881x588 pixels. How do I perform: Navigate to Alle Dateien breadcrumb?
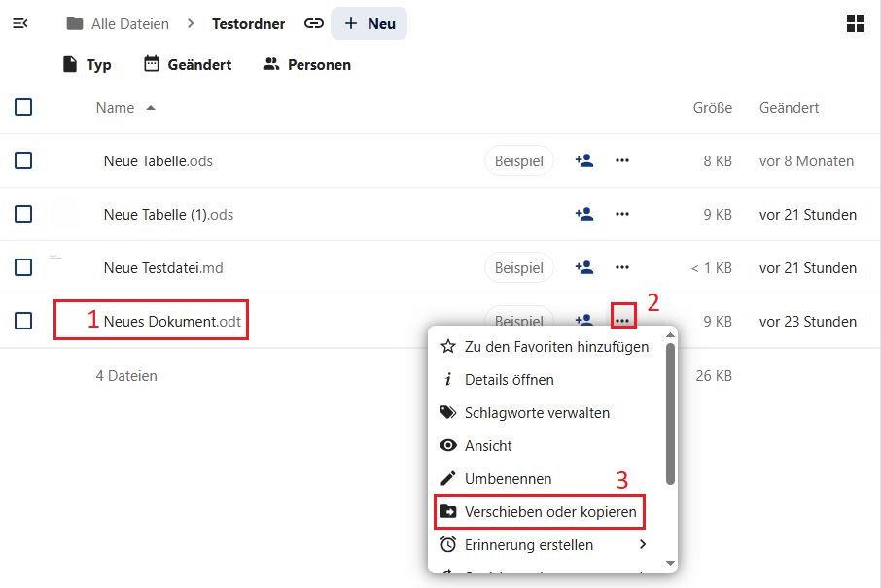pyautogui.click(x=118, y=23)
